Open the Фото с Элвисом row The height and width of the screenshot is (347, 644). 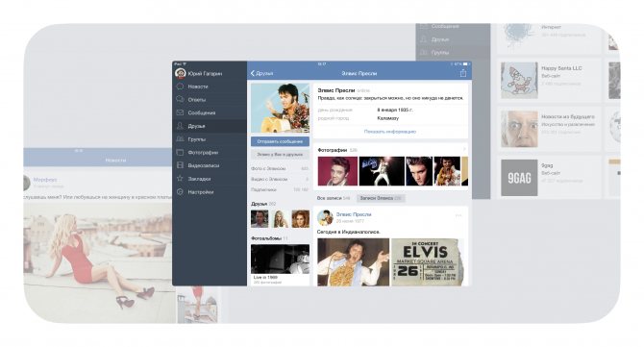280,168
